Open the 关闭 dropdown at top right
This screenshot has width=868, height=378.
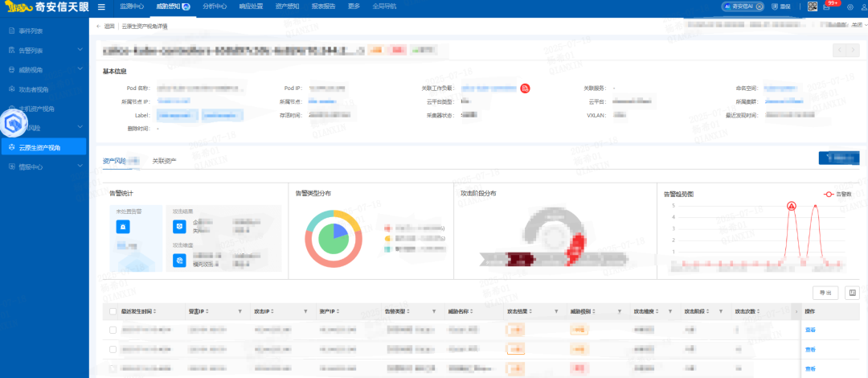[x=858, y=25]
